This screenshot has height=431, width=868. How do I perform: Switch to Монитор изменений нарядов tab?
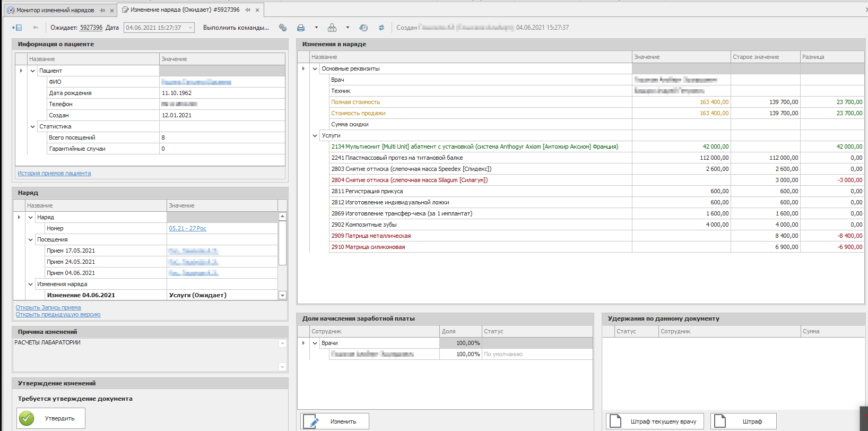tap(55, 10)
